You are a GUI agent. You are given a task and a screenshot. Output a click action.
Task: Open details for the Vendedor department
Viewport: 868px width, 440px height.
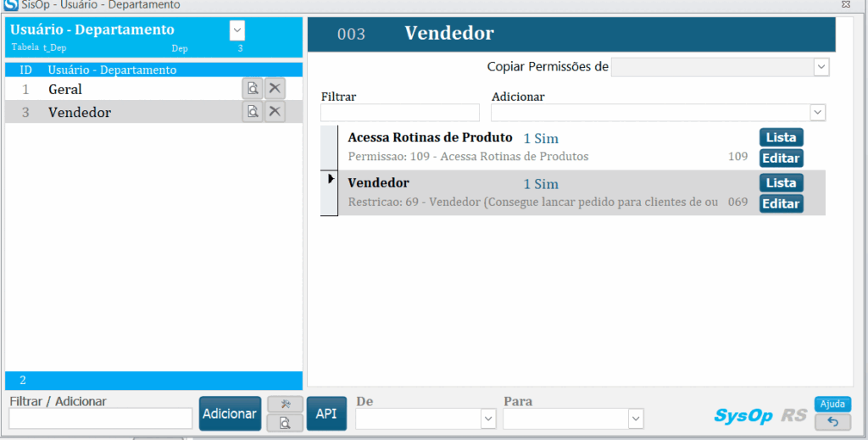(x=252, y=112)
